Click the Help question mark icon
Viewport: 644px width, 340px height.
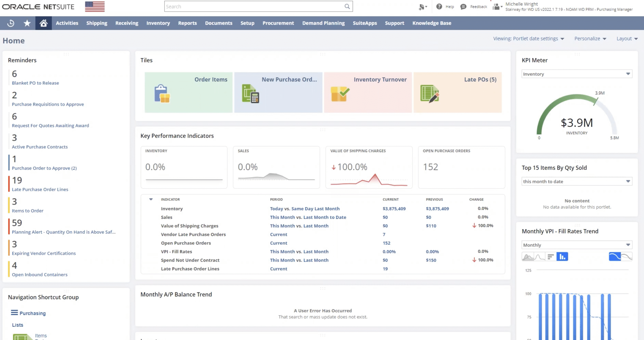[x=439, y=7]
